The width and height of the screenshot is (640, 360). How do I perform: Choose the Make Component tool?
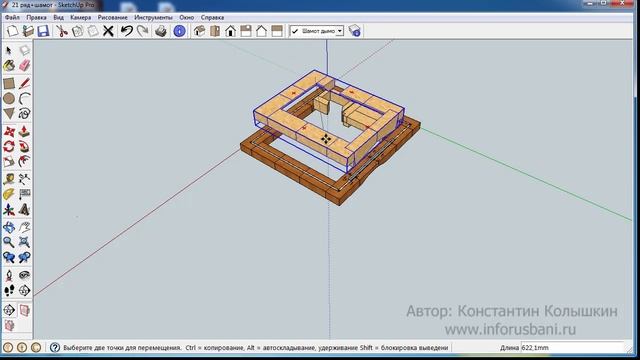[24, 50]
